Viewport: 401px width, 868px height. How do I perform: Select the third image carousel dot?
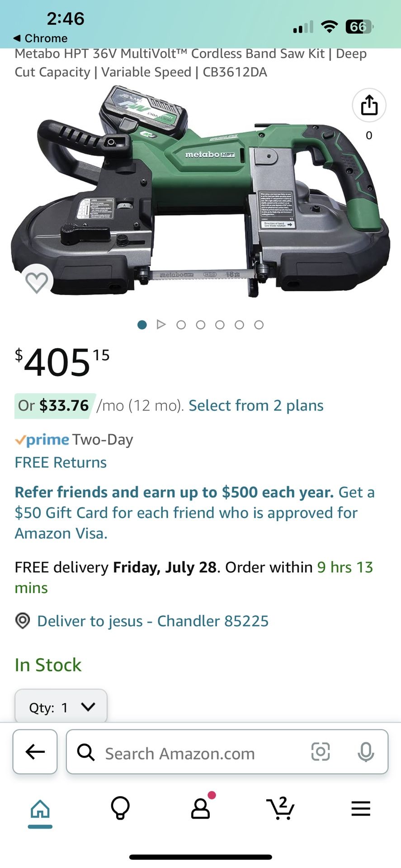click(x=181, y=325)
